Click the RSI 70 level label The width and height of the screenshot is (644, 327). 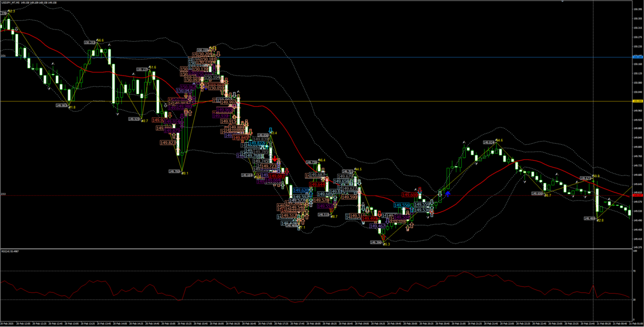(635, 271)
